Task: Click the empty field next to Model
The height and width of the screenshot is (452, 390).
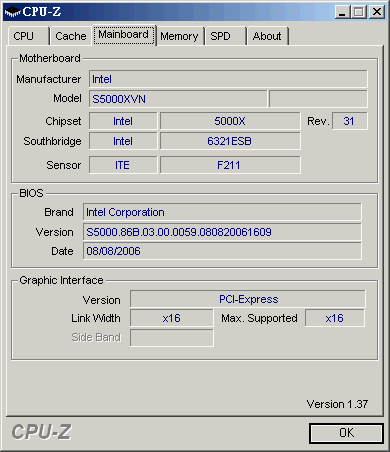Action: point(318,99)
